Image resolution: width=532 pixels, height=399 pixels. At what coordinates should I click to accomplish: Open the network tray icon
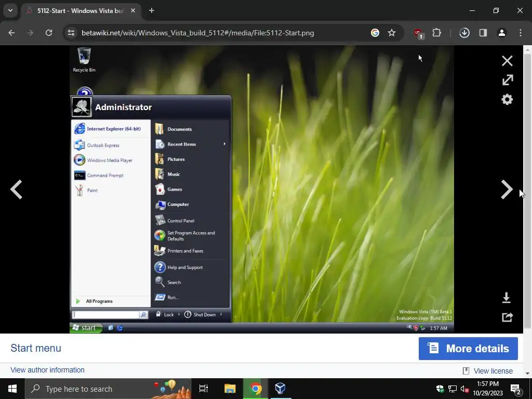click(x=453, y=389)
